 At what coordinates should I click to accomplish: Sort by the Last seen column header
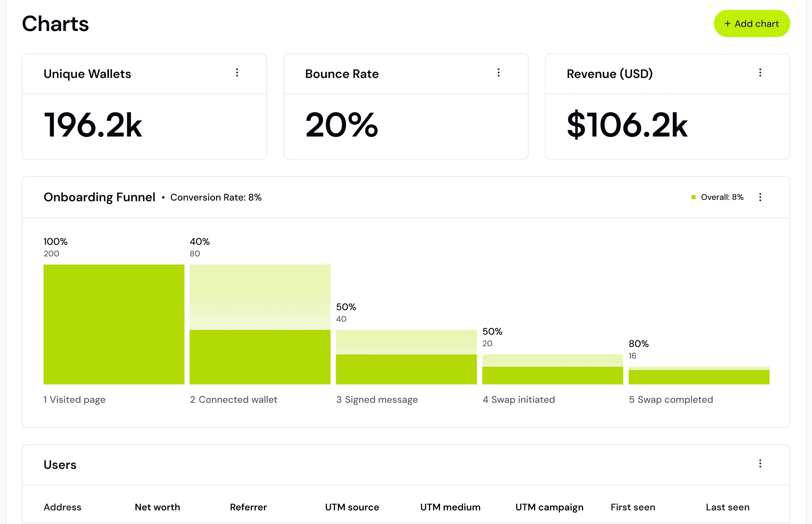click(728, 507)
